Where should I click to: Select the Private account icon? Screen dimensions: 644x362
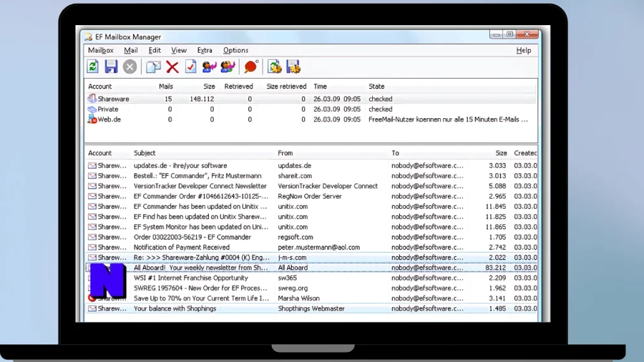pyautogui.click(x=92, y=109)
